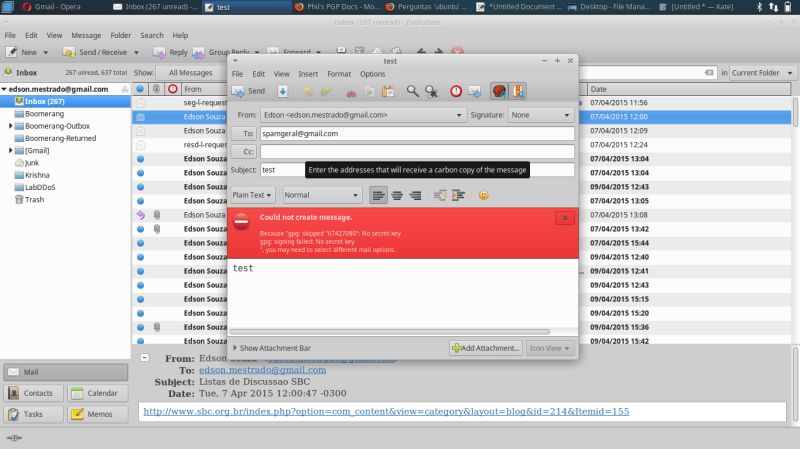Toggle center alignment in the compose toolbar
The image size is (800, 449).
coord(397,195)
